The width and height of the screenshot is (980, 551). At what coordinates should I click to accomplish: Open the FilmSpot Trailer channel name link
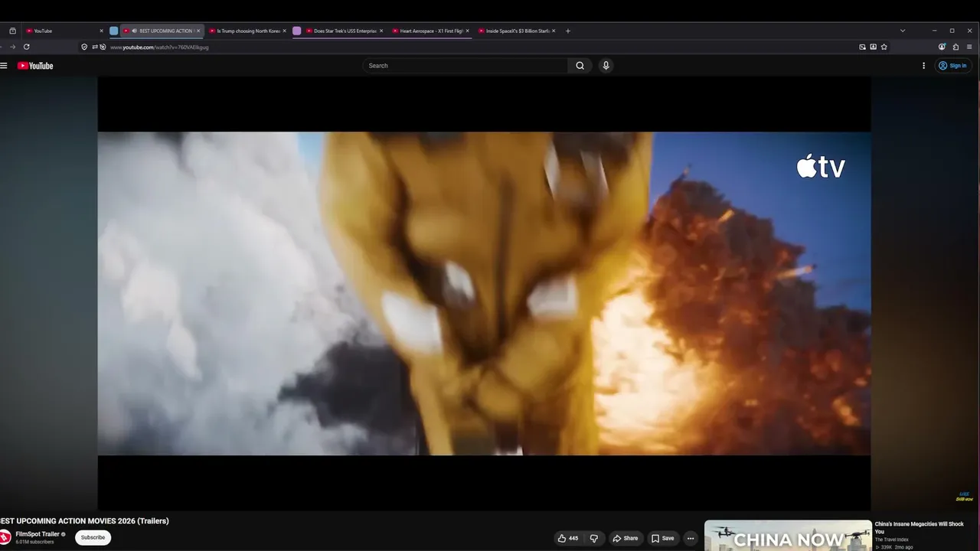(x=38, y=534)
